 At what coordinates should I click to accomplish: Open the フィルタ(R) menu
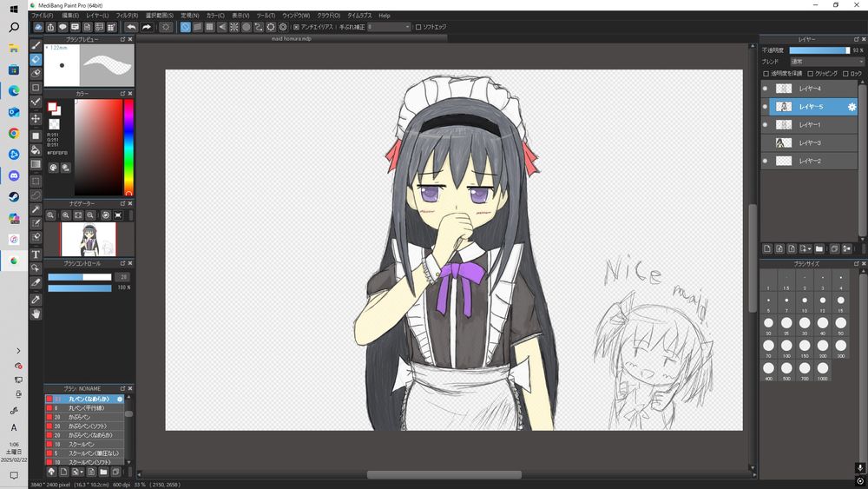coord(127,16)
